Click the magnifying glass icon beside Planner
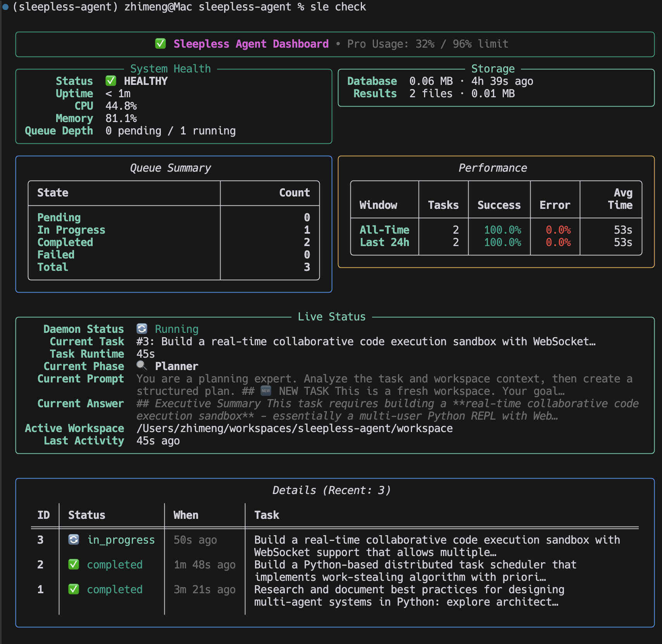 142,366
